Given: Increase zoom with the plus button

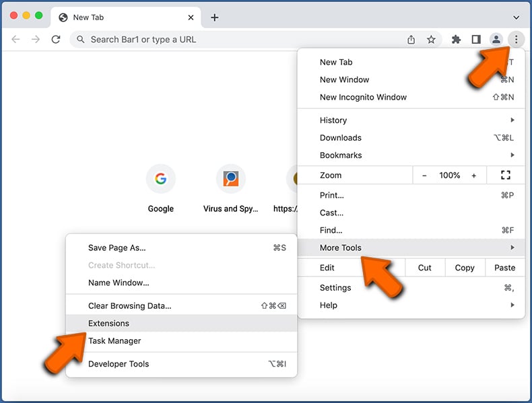Looking at the screenshot, I should click(x=473, y=175).
